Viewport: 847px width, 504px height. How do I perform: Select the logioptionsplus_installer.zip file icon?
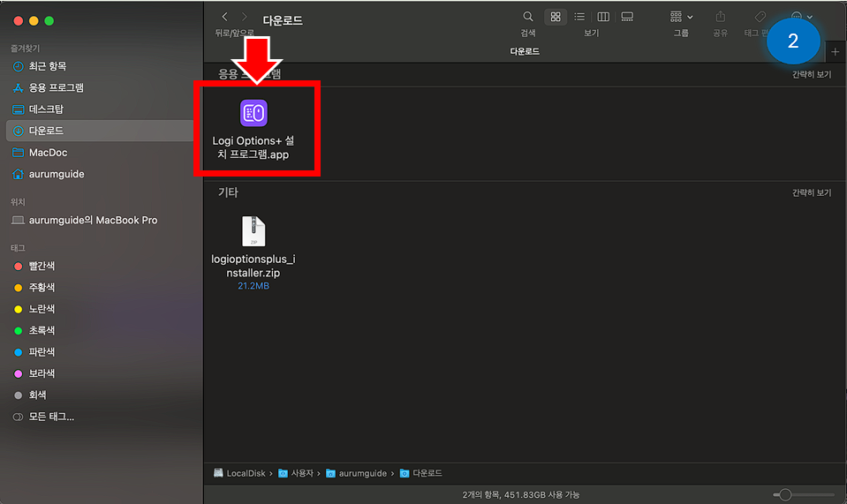tap(253, 231)
